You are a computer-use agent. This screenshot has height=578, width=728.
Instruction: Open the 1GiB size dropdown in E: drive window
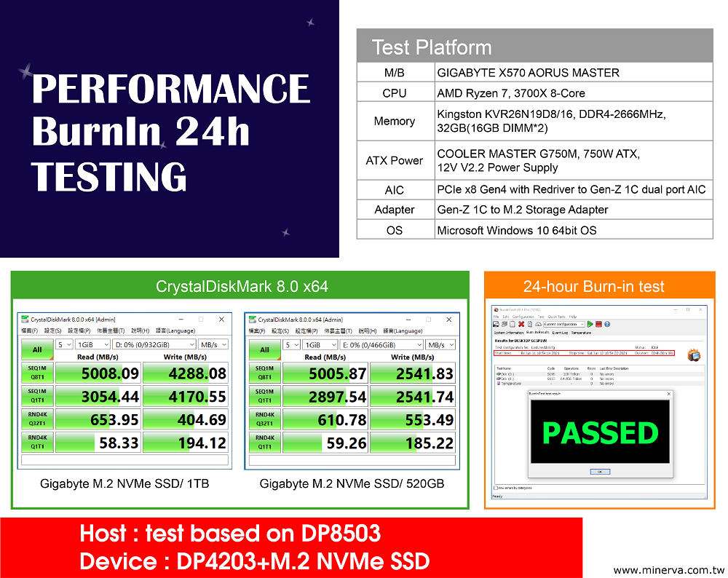pos(320,344)
